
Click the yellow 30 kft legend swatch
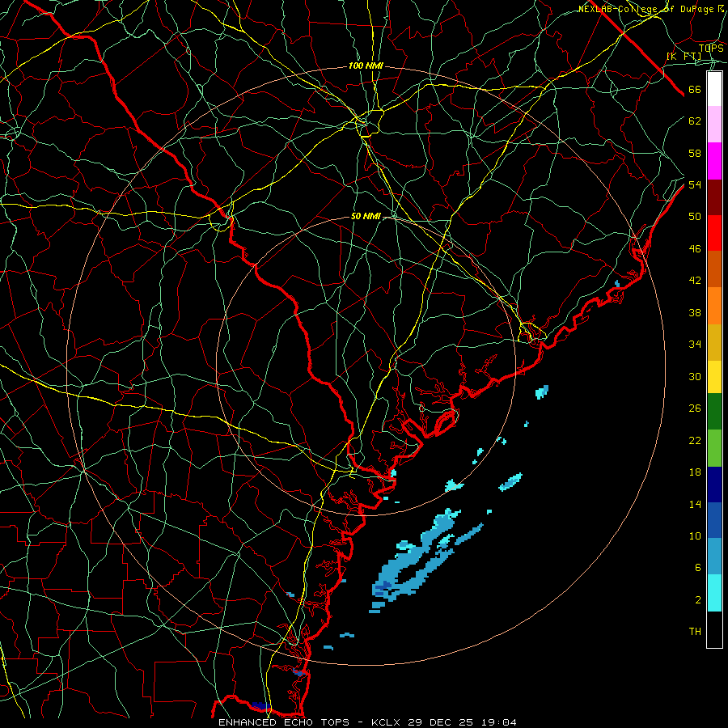click(714, 377)
